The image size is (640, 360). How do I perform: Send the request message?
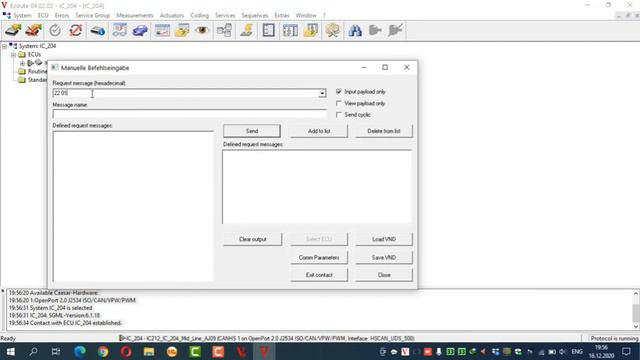point(252,131)
